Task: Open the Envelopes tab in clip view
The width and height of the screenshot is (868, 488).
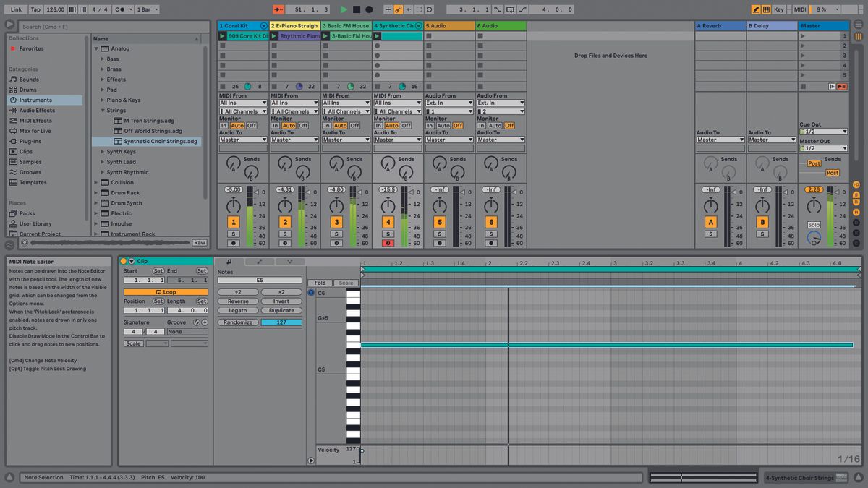Action: (x=260, y=261)
